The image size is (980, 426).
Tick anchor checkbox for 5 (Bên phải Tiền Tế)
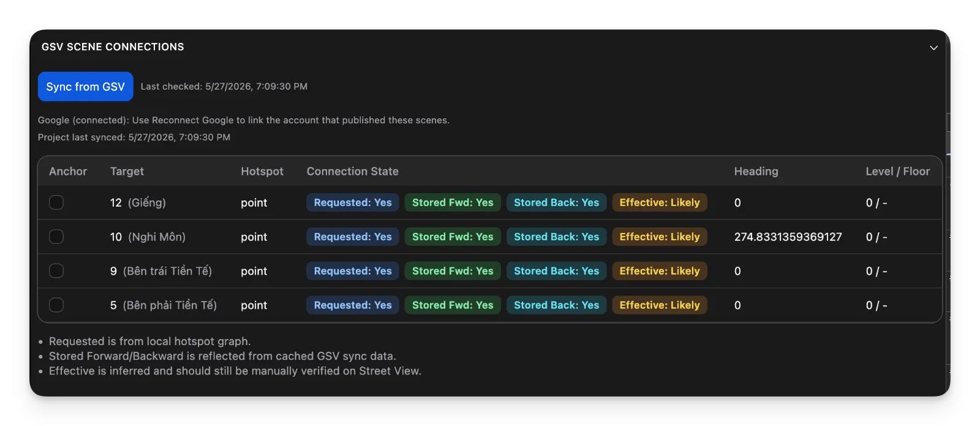click(56, 305)
